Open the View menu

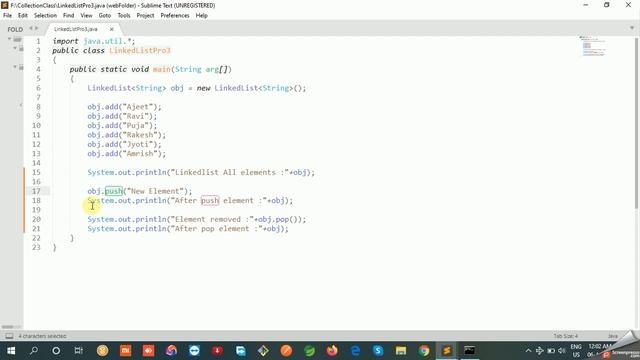(x=86, y=16)
